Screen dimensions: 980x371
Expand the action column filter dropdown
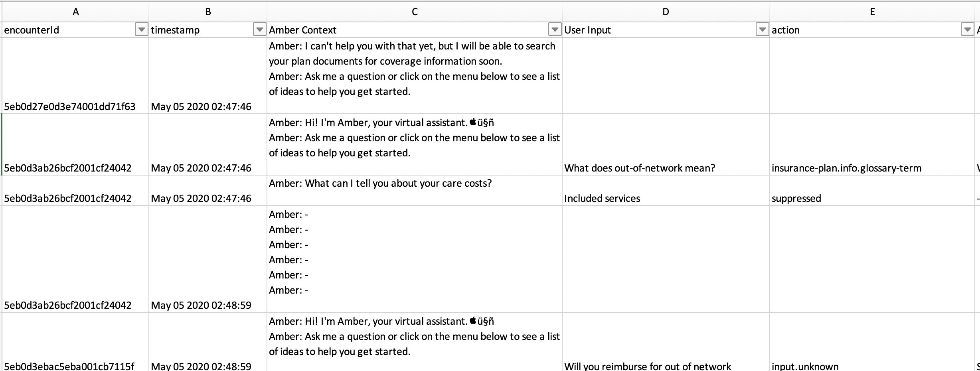click(x=967, y=30)
